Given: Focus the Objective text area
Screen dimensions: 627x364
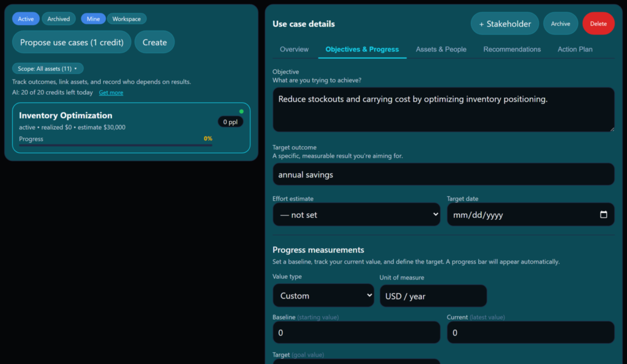Looking at the screenshot, I should coord(443,110).
